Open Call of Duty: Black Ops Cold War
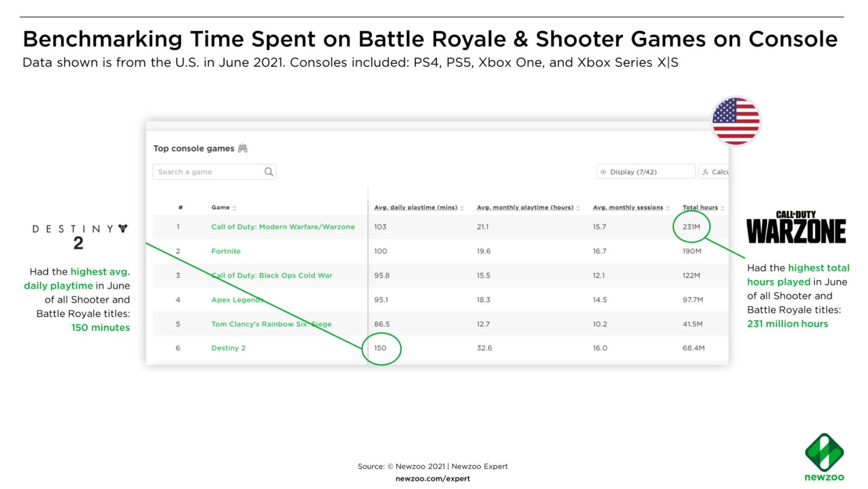This screenshot has height=489, width=868. point(272,275)
